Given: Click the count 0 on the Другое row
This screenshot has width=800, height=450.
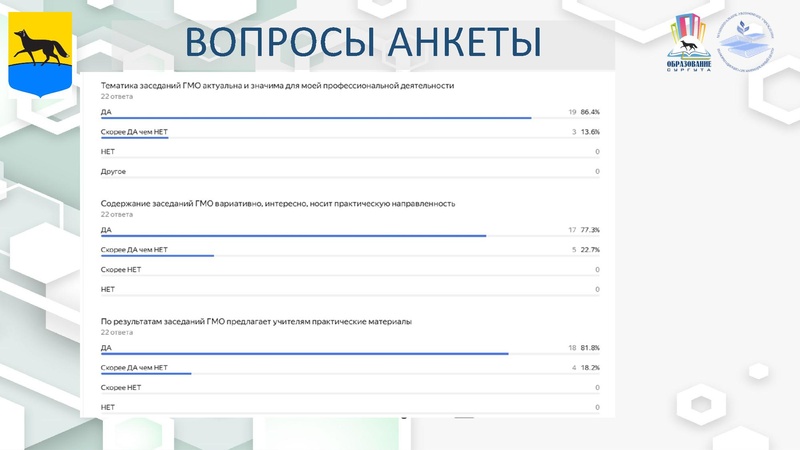Looking at the screenshot, I should point(597,171).
